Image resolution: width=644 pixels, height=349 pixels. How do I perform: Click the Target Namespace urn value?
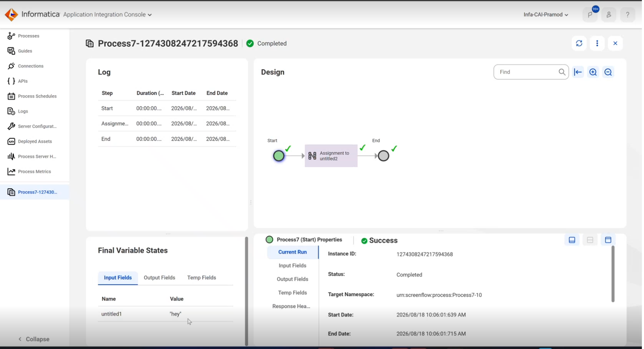click(x=439, y=295)
